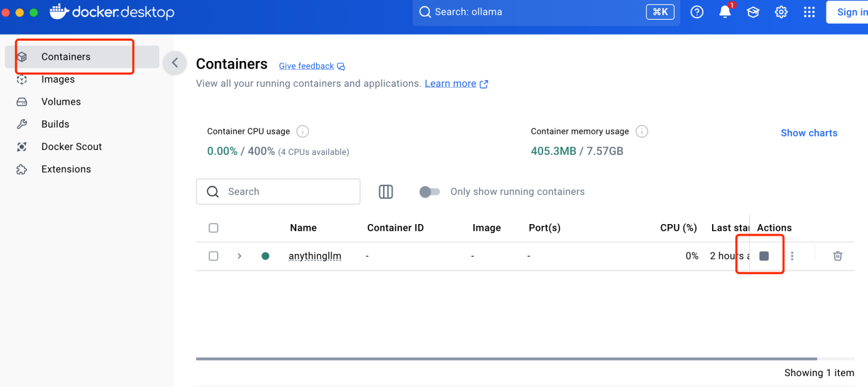Open the Containers sidebar section
Image resolution: width=868 pixels, height=387 pixels.
click(81, 57)
